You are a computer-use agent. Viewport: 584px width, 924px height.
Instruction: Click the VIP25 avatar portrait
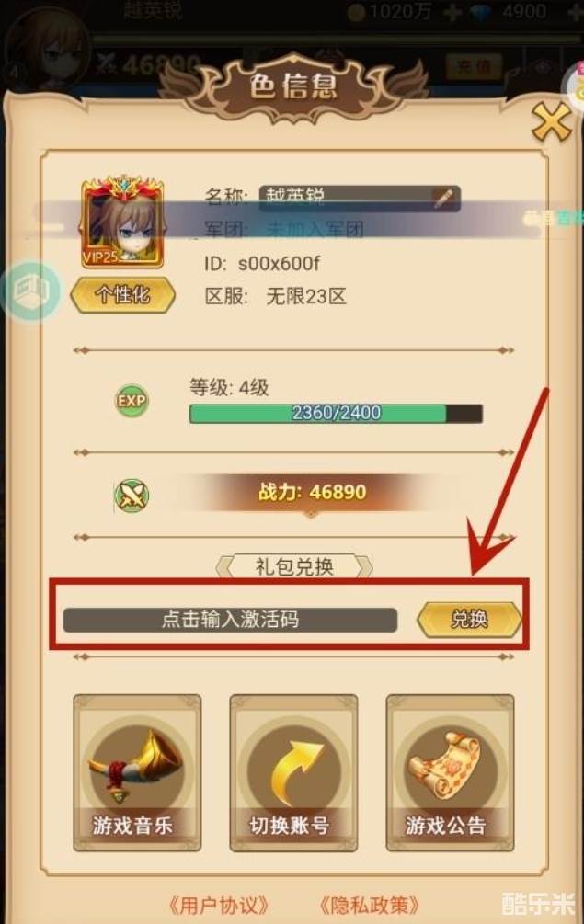coord(122,222)
